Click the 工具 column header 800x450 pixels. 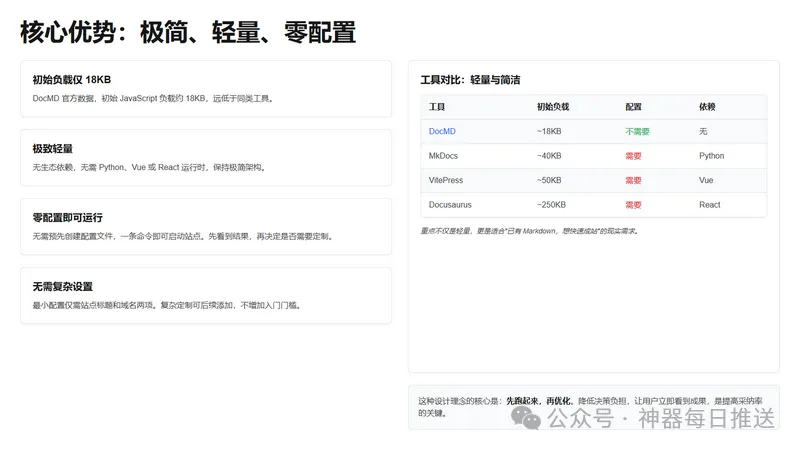[x=437, y=107]
